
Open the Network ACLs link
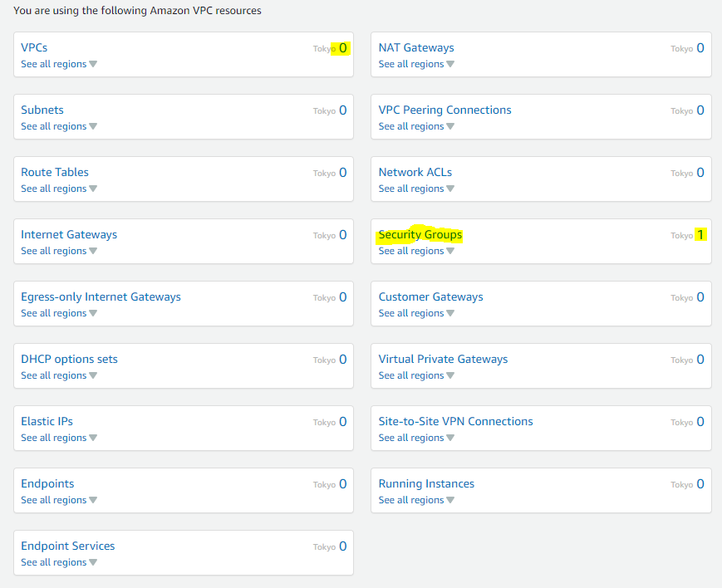click(415, 172)
